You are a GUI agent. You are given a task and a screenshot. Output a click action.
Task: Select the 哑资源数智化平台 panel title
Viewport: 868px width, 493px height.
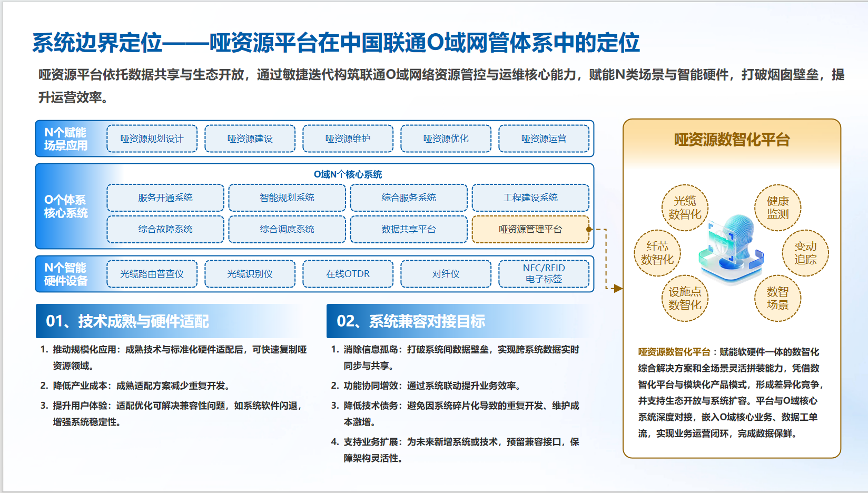click(732, 140)
